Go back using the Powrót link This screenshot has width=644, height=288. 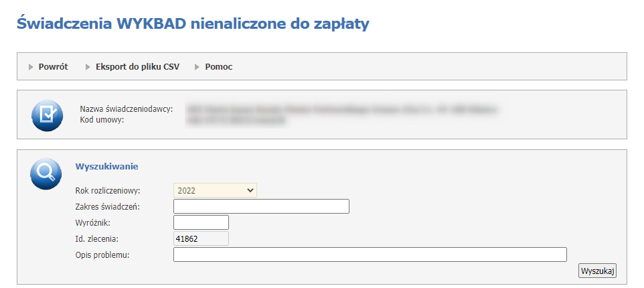coord(53,67)
